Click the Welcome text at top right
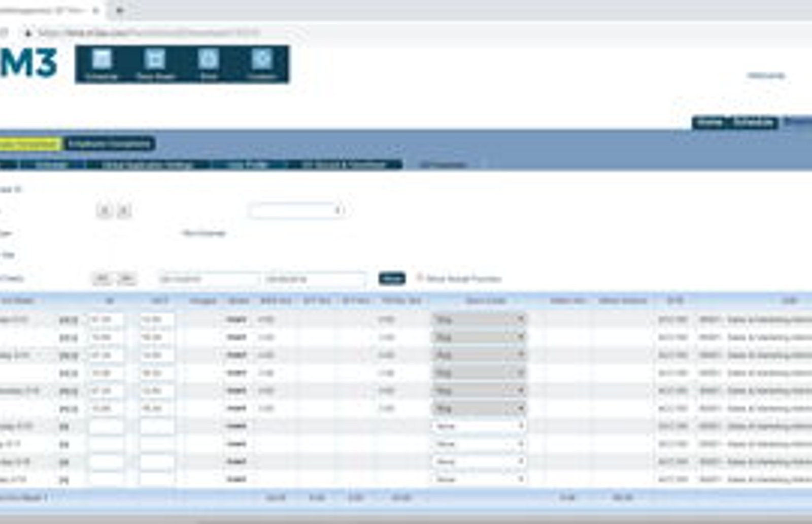The width and height of the screenshot is (812, 524). pos(766,76)
